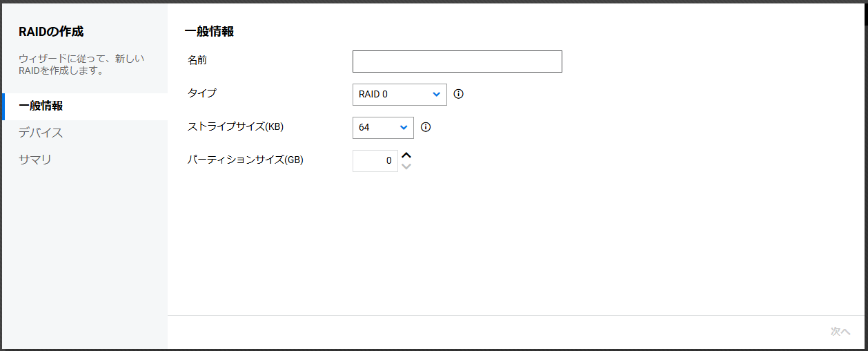Click the パーティションサイズ(GB) label
The image size is (868, 351).
[245, 160]
